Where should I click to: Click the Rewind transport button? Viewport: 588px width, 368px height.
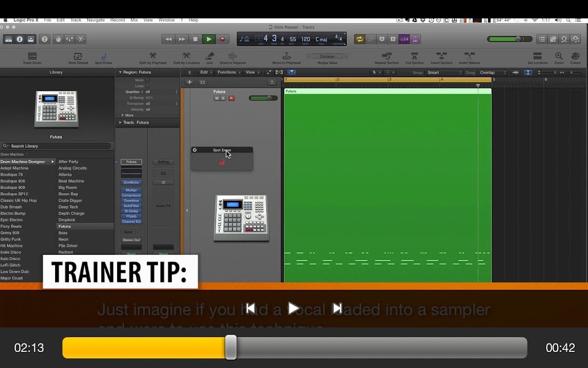168,39
